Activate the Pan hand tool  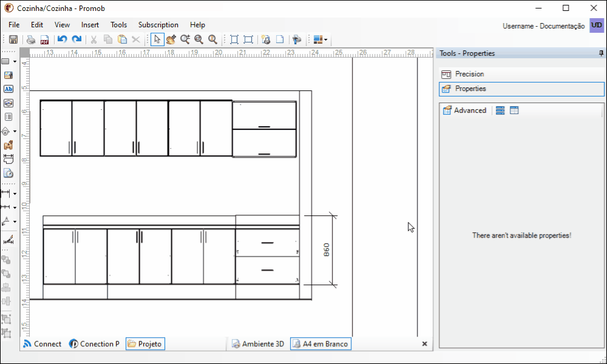pos(171,39)
